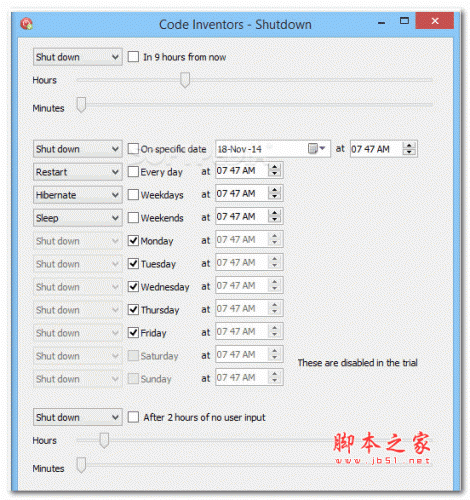This screenshot has height=500, width=470.
Task: Decrease the Every day time with the down arrow
Action: (274, 174)
